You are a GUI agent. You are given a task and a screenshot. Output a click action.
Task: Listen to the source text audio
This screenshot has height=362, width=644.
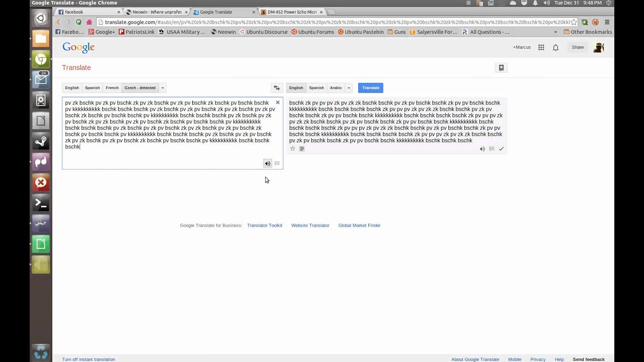coord(268,163)
